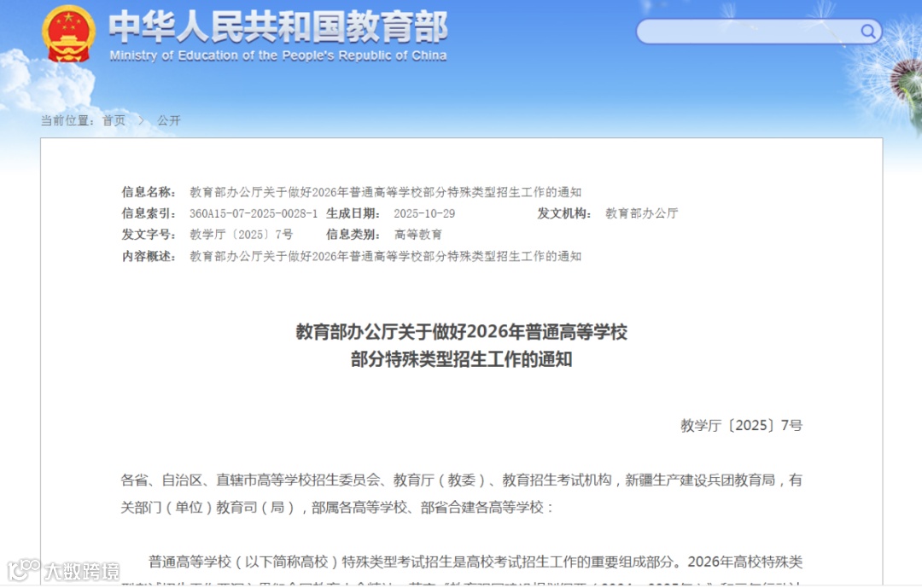The height and width of the screenshot is (588, 922).
Task: Click the 当前位置 label
Action: [67, 120]
